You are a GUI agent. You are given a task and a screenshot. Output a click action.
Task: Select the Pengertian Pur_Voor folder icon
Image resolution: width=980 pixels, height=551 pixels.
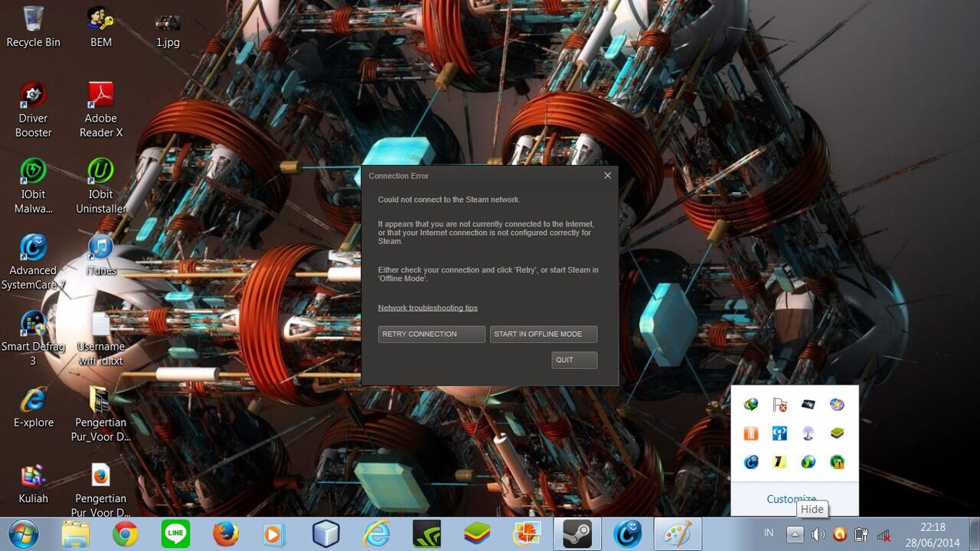pyautogui.click(x=101, y=413)
